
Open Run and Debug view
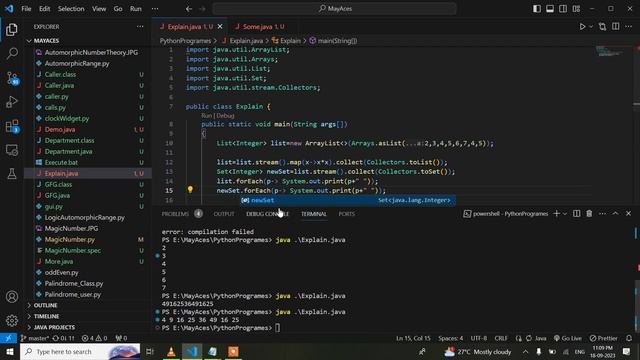12,102
